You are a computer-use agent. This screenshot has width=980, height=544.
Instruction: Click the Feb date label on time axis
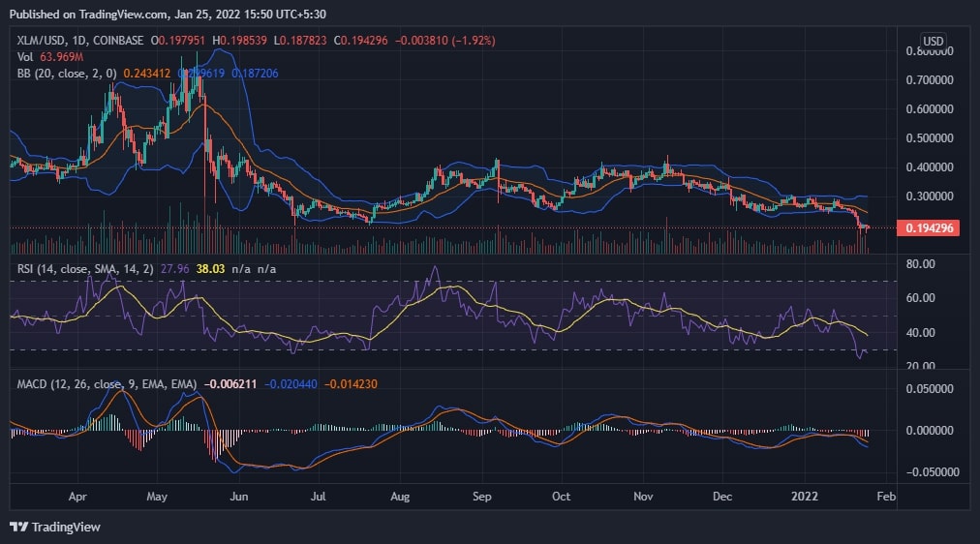click(x=886, y=497)
